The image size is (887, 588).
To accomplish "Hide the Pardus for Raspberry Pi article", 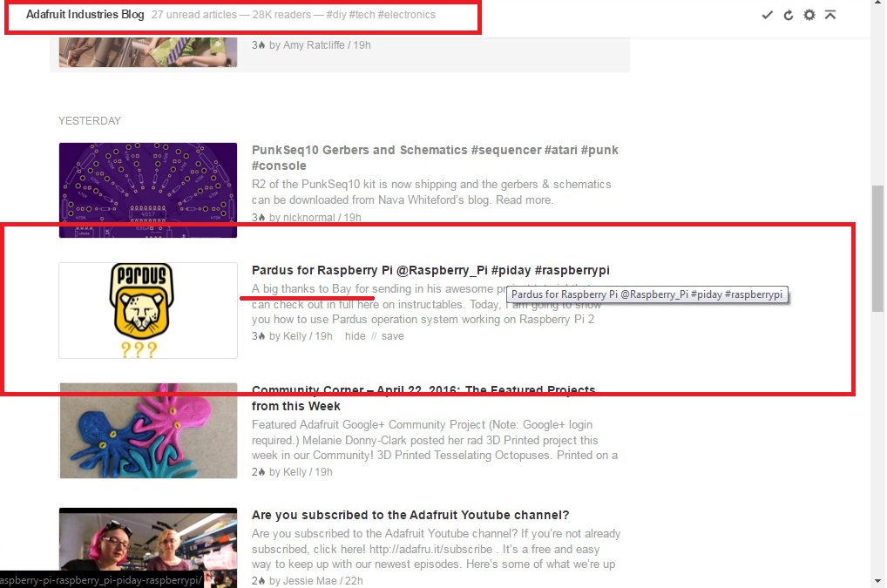I will coord(355,336).
